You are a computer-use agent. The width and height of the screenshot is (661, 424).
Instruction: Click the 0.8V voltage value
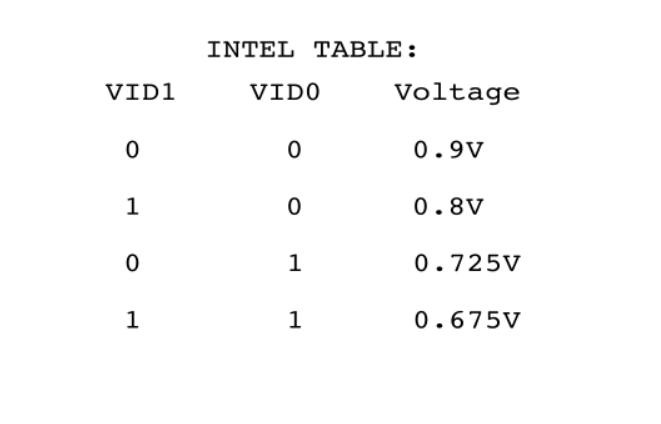(448, 209)
